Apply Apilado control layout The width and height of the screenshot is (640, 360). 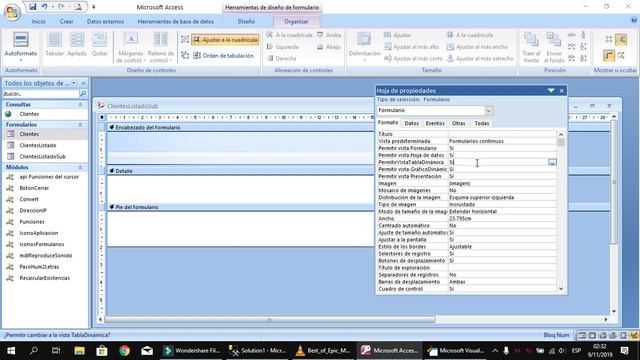click(77, 44)
